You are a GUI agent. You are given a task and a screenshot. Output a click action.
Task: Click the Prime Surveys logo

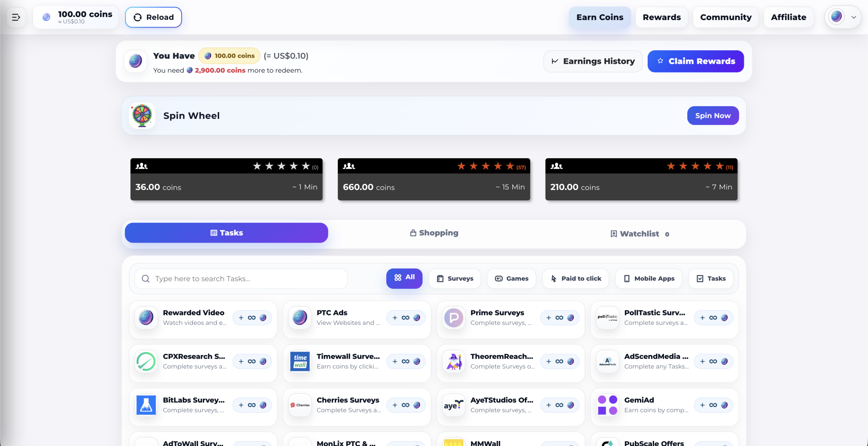coord(454,318)
